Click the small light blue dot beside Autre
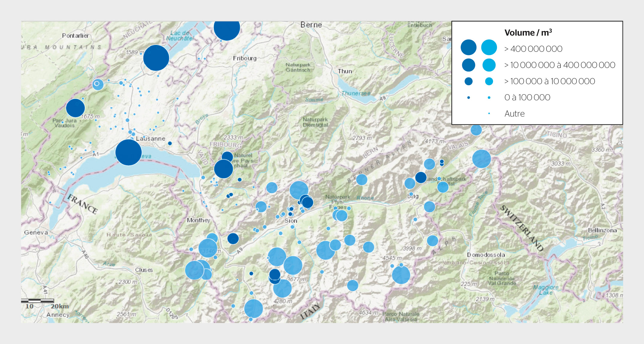Image resolution: width=644 pixels, height=344 pixels. point(489,113)
